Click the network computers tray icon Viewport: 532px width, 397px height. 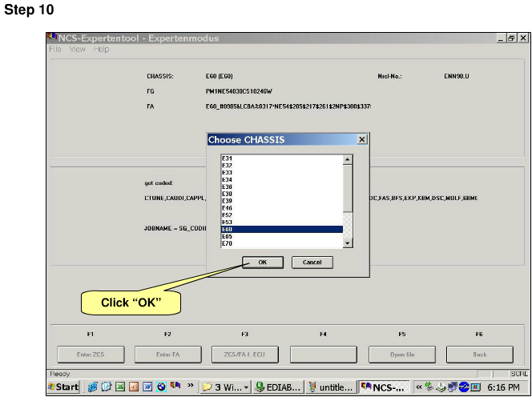pos(453,387)
